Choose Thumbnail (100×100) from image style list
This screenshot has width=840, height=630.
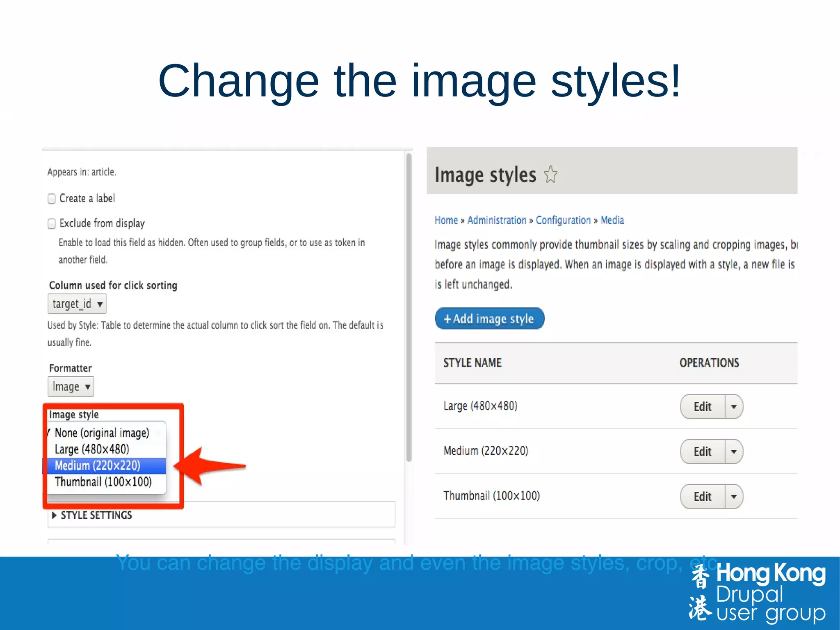click(103, 482)
